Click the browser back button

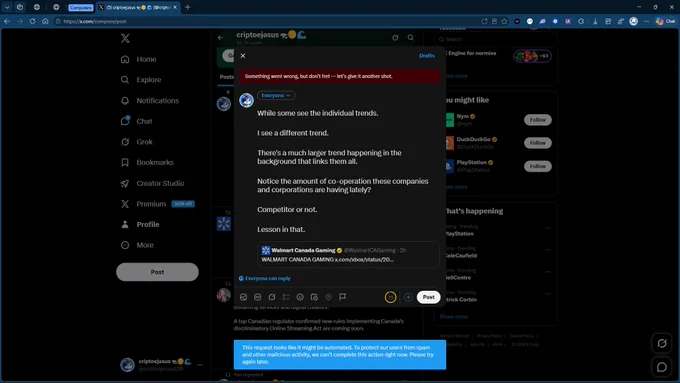pos(7,21)
